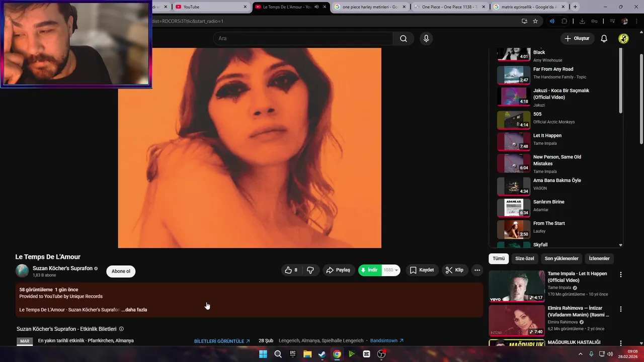This screenshot has height=362, width=644.
Task: Open the 1080 quality dropdown
Action: point(391,270)
